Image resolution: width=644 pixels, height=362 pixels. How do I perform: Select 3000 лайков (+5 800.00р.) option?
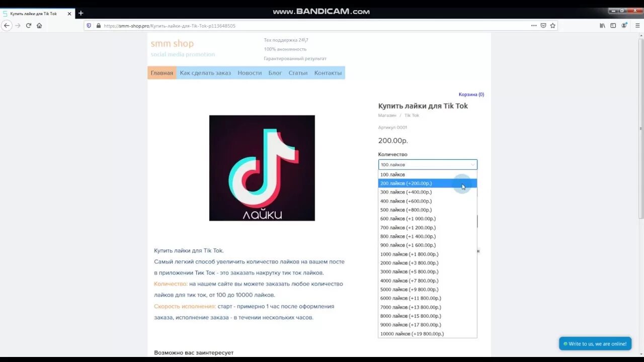pyautogui.click(x=428, y=272)
